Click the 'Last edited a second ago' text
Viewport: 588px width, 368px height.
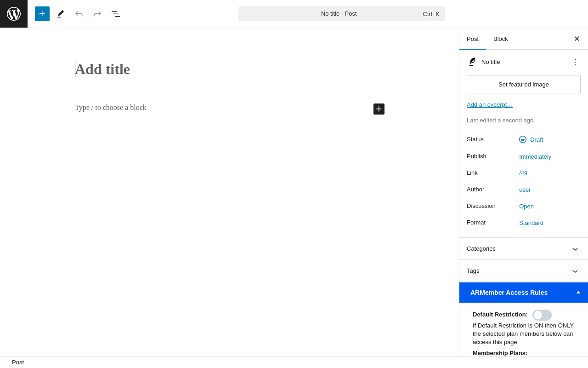501,121
